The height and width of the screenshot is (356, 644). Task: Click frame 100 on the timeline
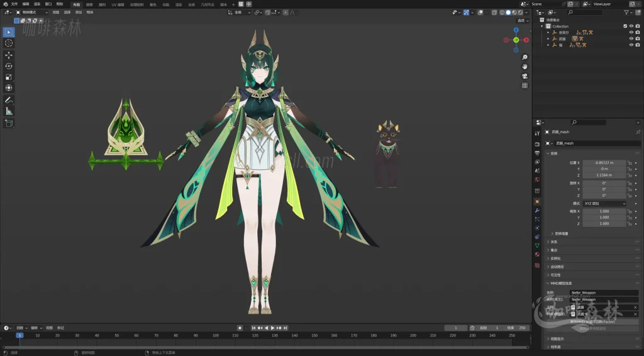(x=216, y=335)
